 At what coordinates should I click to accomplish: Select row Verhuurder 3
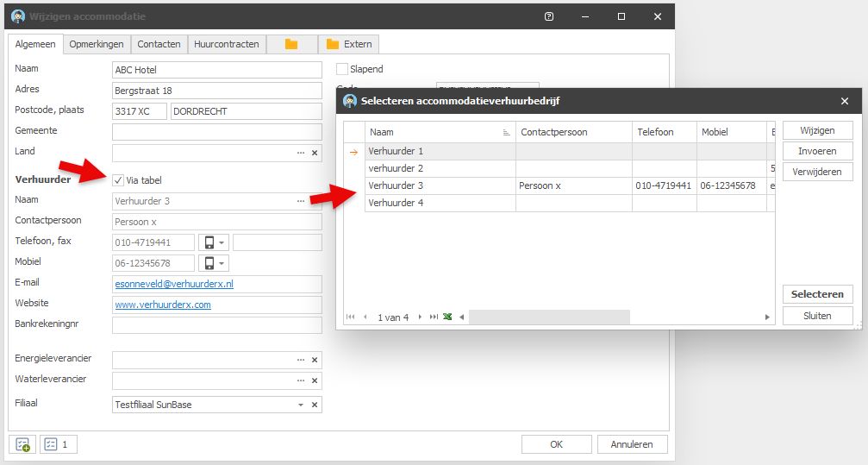559,185
